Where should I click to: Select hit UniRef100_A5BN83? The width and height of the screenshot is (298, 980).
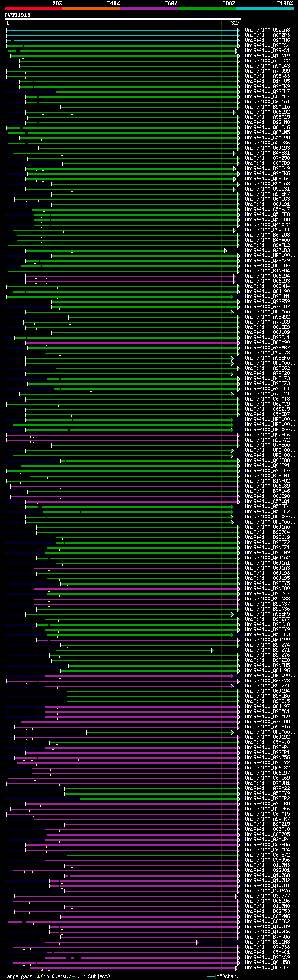pyautogui.click(x=267, y=76)
